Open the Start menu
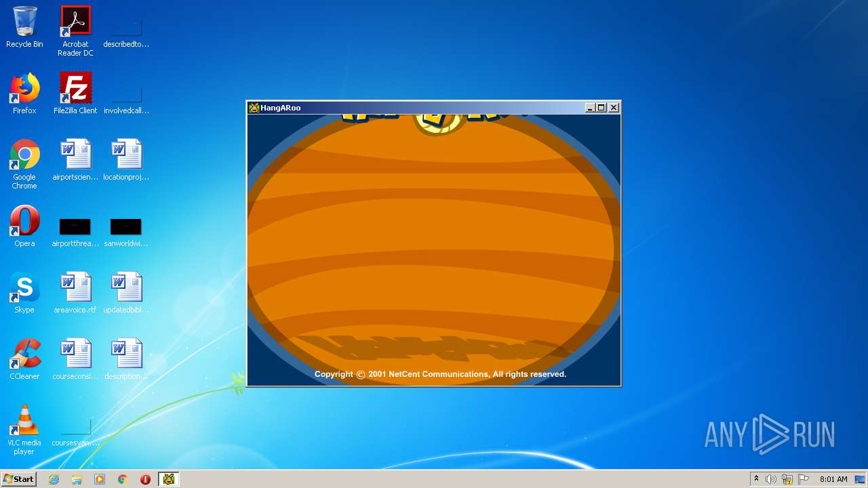Screen dimensions: 868x488 19,479
